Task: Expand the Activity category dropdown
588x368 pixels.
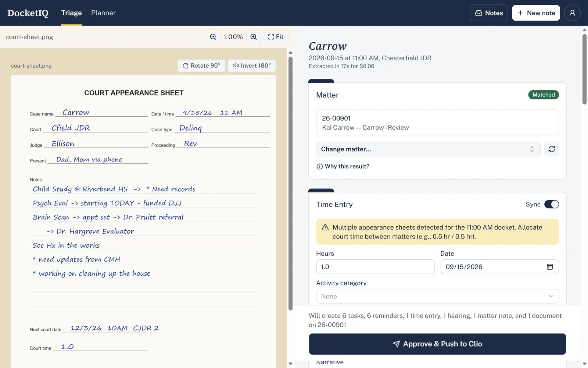Action: 437,296
